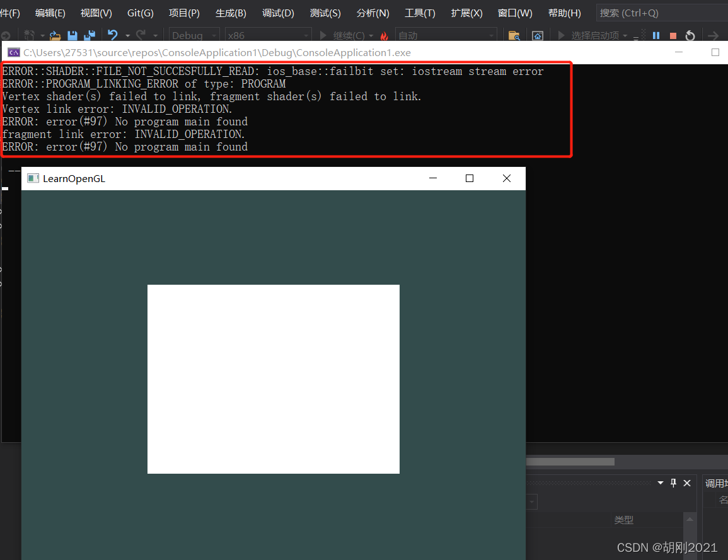
Task: Open the 调试(D) debug menu
Action: 277,13
